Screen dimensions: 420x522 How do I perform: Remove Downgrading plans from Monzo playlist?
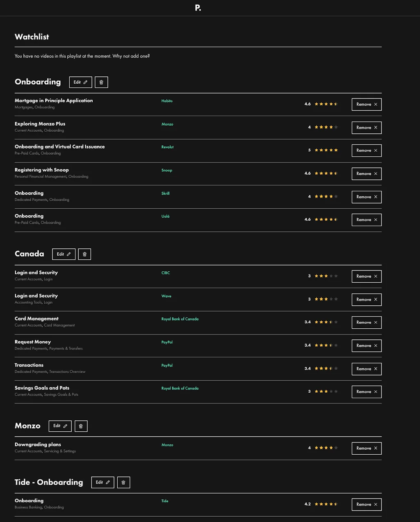coord(366,448)
